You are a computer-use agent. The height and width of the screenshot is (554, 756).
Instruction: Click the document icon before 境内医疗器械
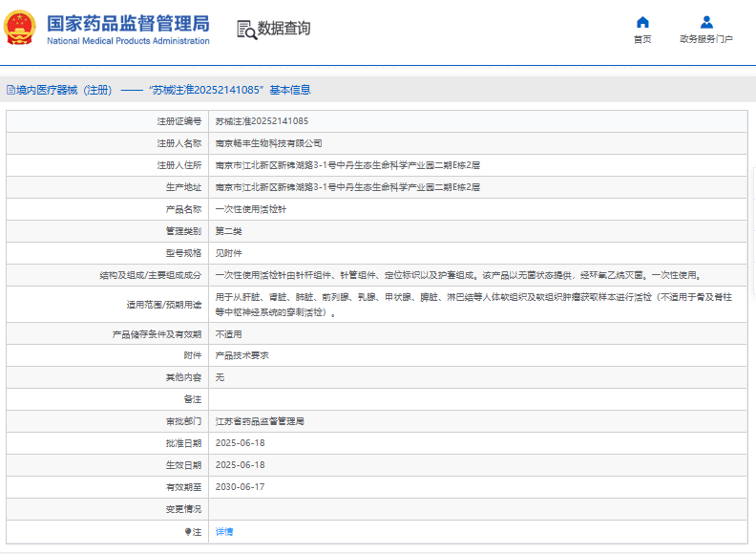pos(10,90)
